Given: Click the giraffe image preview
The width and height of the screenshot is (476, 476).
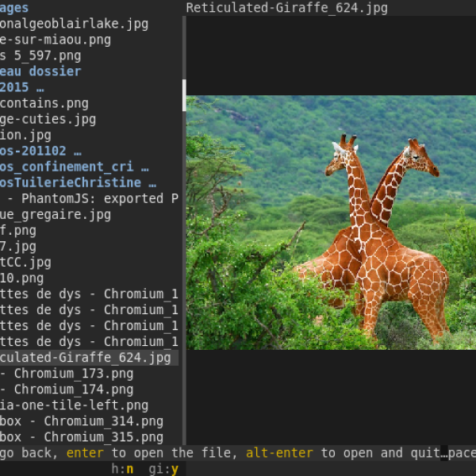Looking at the screenshot, I should pos(331,223).
